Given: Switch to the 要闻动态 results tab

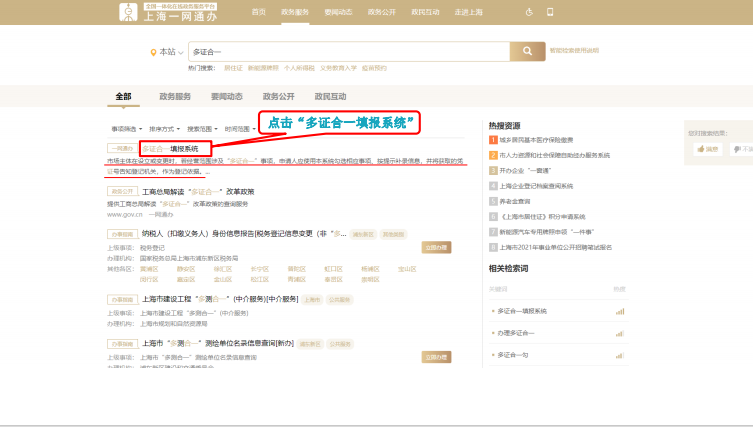Looking at the screenshot, I should (226, 97).
